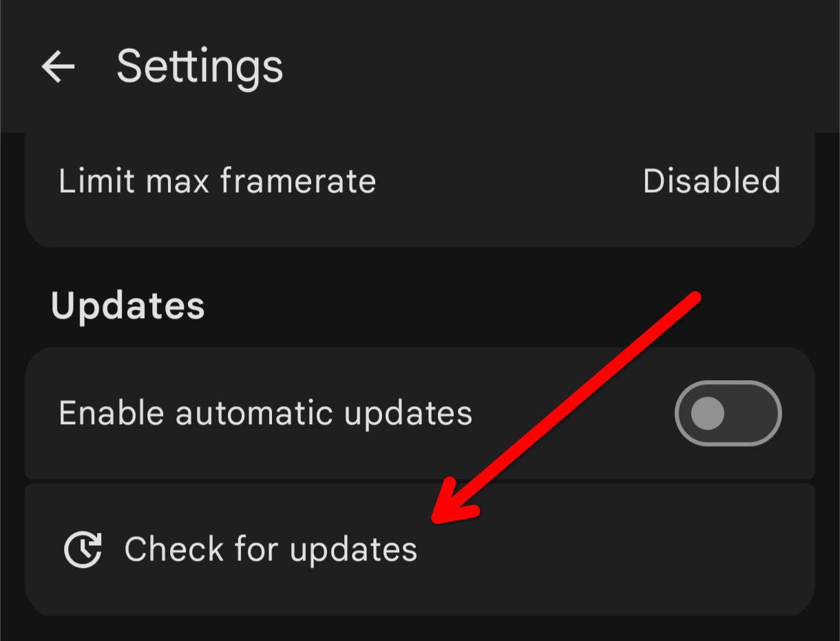Click the word updates in Check for updates

tap(353, 551)
